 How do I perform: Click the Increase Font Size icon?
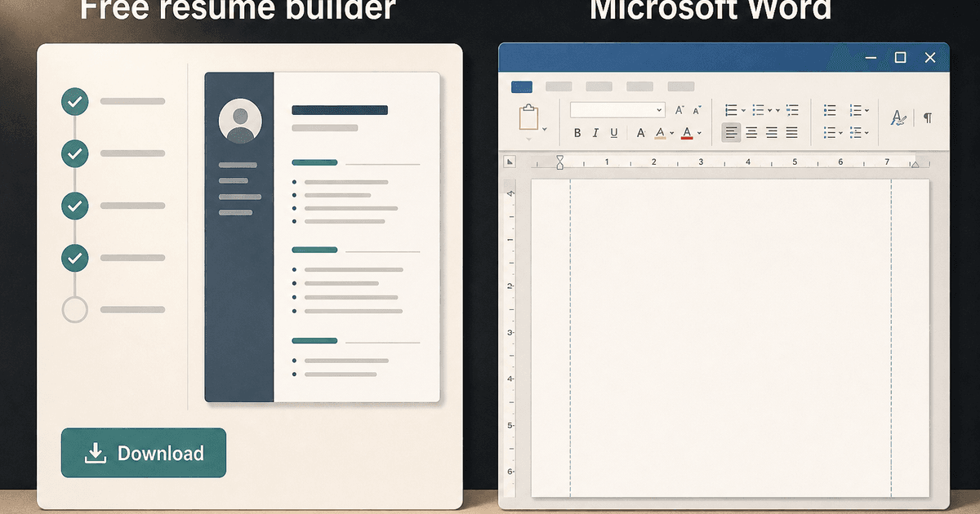click(x=679, y=109)
